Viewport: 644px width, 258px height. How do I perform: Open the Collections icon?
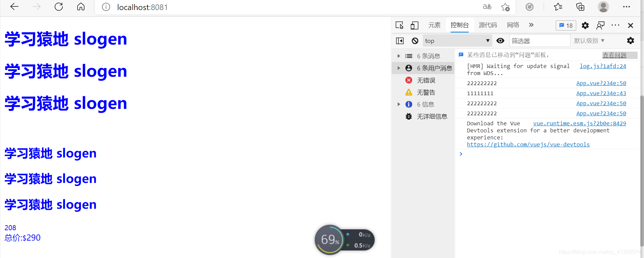coord(580,7)
